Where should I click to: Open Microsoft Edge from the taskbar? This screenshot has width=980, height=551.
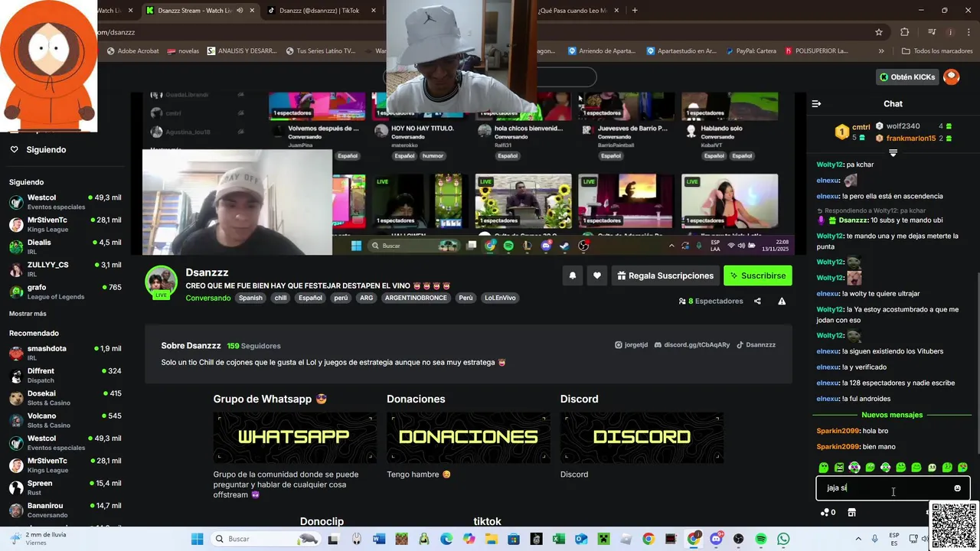click(446, 539)
